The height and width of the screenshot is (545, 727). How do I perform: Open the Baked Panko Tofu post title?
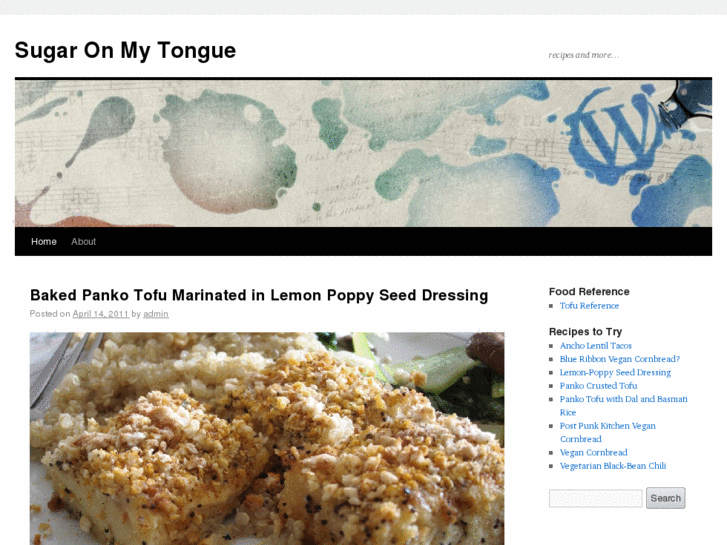click(x=259, y=295)
